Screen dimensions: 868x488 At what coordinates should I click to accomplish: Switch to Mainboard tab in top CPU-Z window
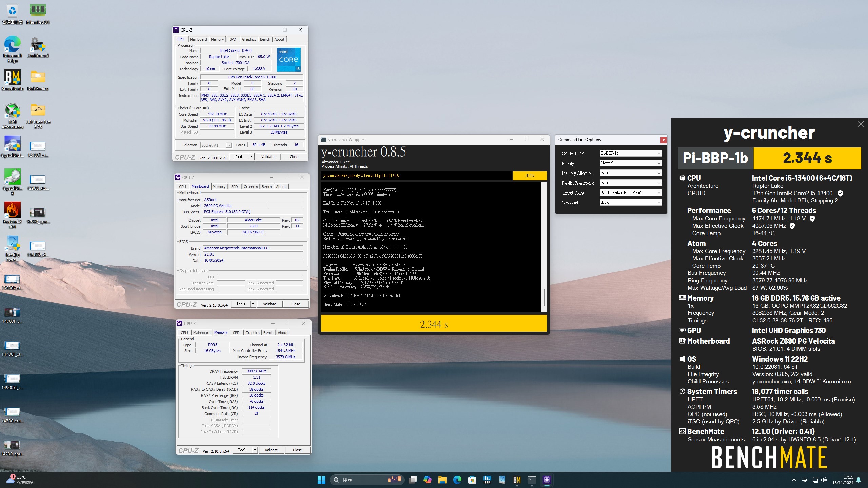click(x=198, y=39)
